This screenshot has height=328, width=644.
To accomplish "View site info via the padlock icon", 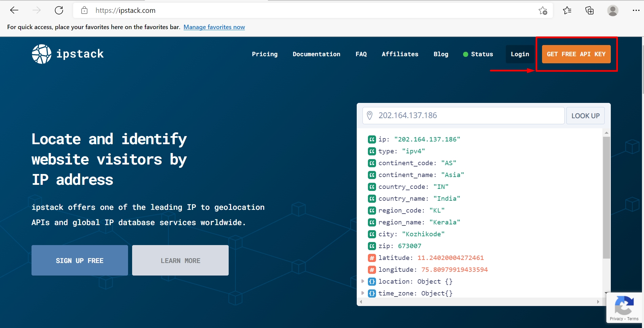I will click(84, 10).
